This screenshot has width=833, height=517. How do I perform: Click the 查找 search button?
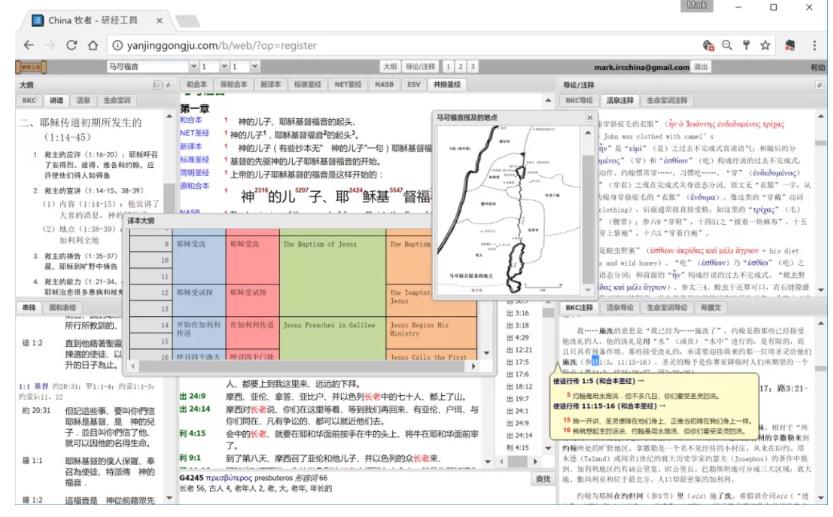tap(544, 480)
